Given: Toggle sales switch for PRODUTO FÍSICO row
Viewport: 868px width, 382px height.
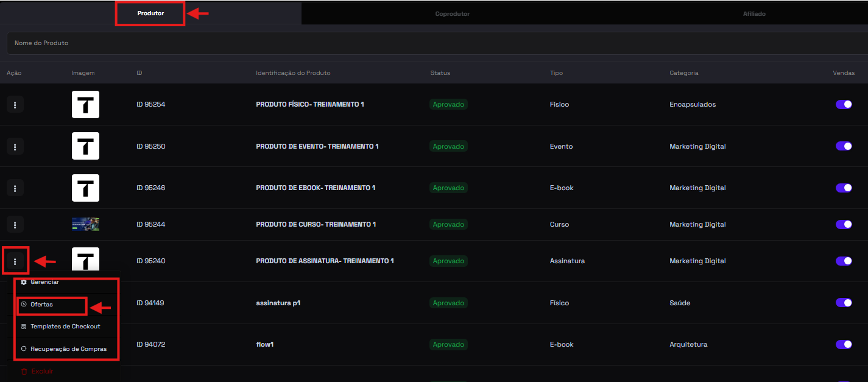Looking at the screenshot, I should [844, 105].
